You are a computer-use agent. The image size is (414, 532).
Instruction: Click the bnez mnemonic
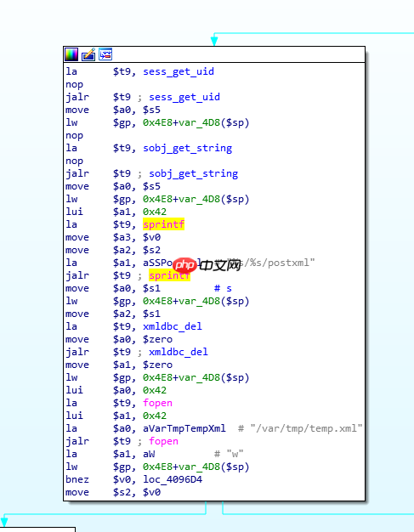(x=77, y=479)
